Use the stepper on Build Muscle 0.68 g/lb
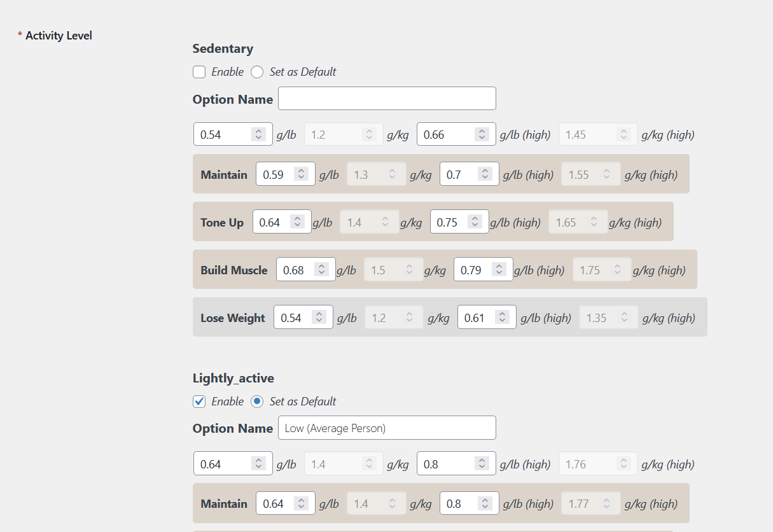The width and height of the screenshot is (773, 532). (x=322, y=270)
